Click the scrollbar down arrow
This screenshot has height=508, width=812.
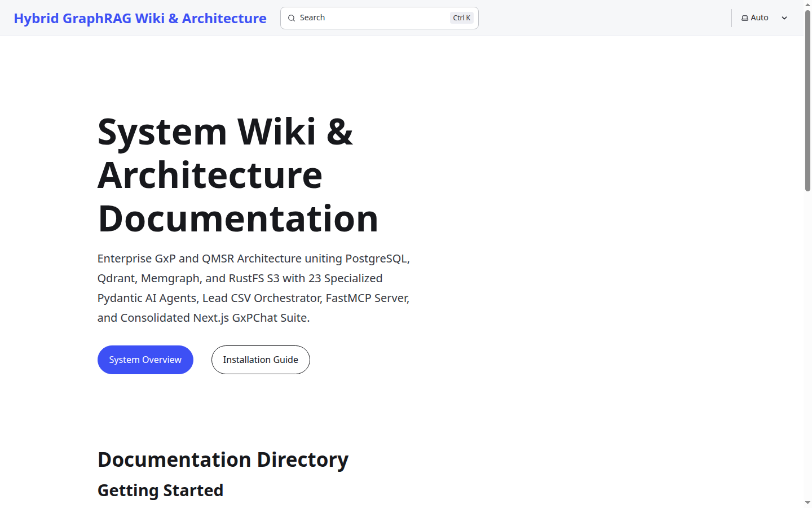[x=807, y=503]
